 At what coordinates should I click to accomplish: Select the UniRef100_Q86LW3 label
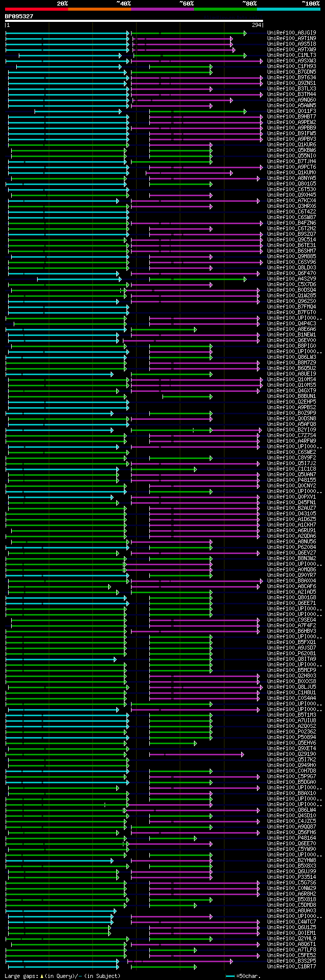291,357
